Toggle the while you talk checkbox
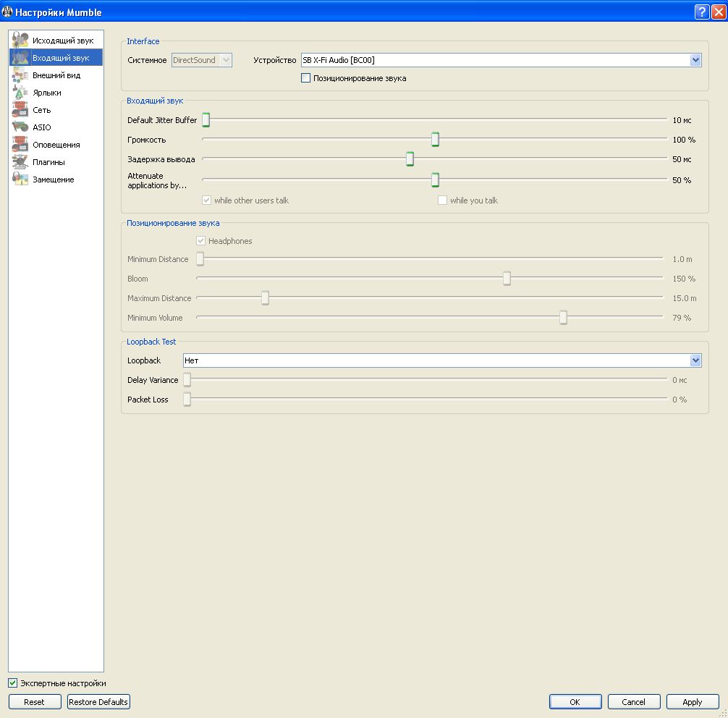The image size is (728, 718). pos(442,200)
